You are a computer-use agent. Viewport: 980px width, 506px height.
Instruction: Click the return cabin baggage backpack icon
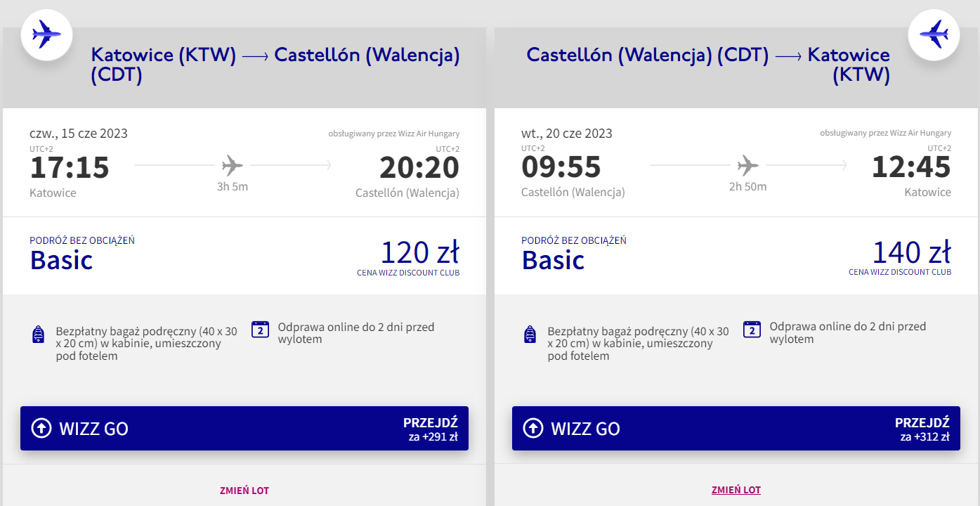coord(530,335)
